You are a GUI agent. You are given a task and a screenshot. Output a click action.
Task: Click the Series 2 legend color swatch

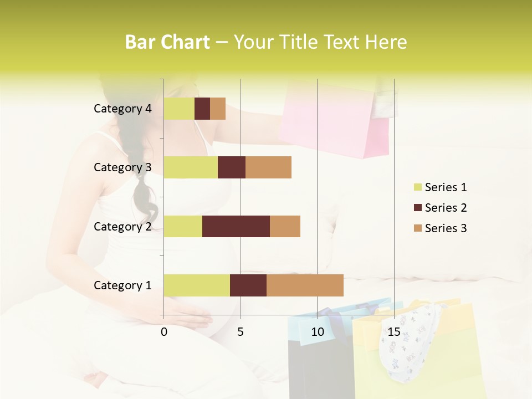[x=417, y=208]
